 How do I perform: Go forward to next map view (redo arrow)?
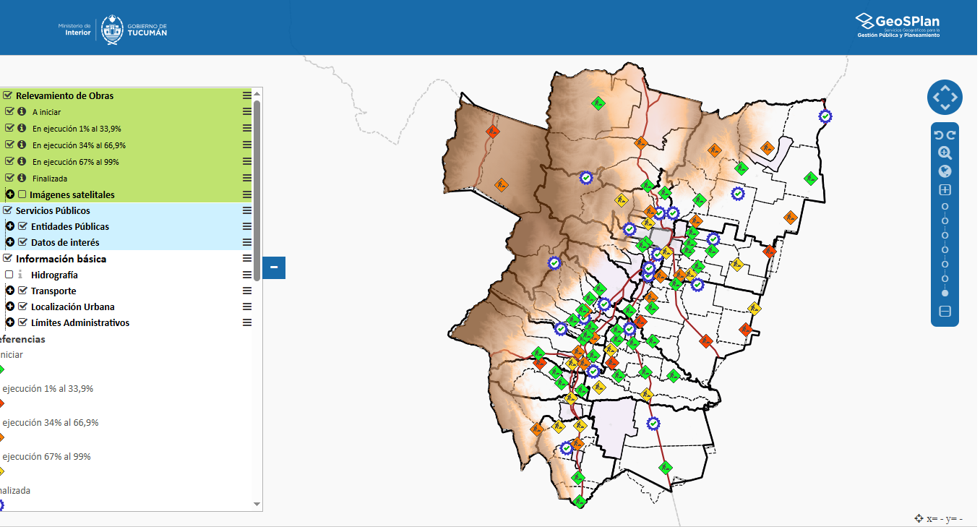point(950,135)
